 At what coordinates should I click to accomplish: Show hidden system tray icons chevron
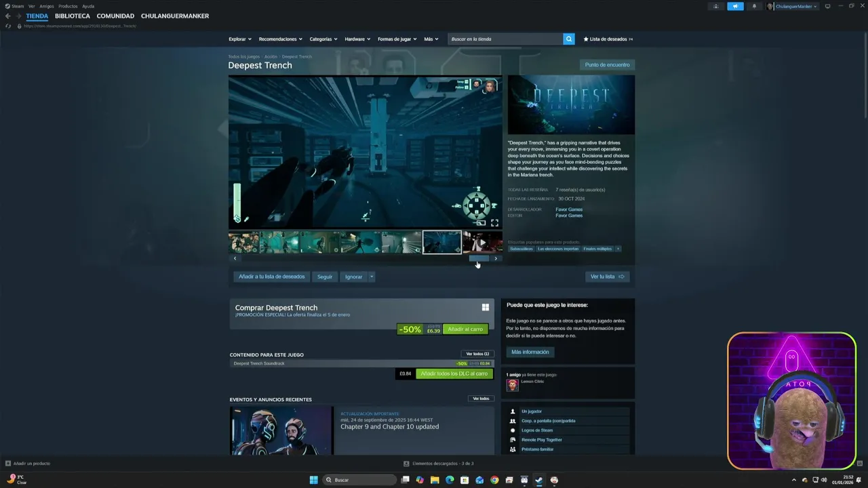(x=794, y=480)
